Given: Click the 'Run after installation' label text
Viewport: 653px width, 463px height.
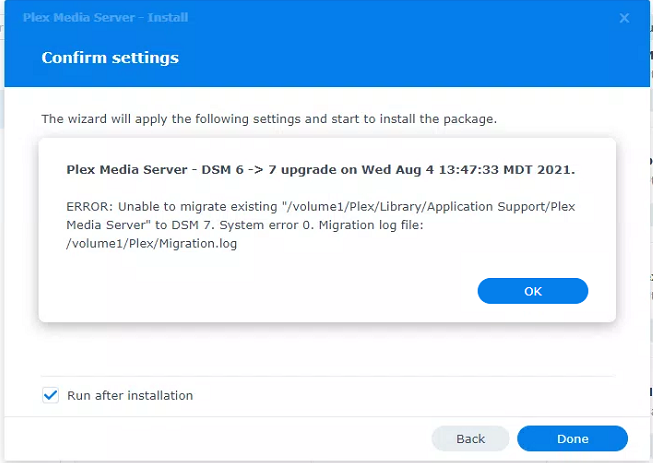Looking at the screenshot, I should (x=130, y=395).
